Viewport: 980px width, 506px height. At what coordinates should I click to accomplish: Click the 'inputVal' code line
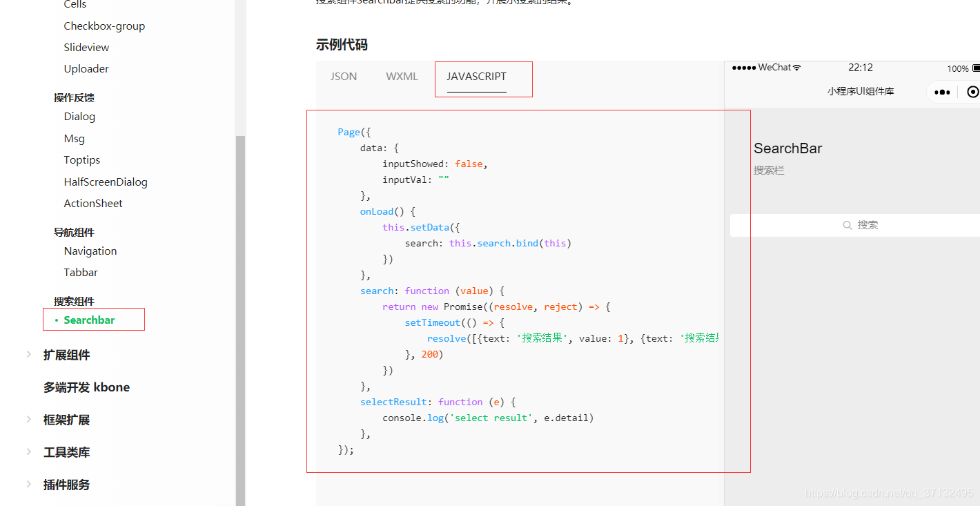pos(416,180)
